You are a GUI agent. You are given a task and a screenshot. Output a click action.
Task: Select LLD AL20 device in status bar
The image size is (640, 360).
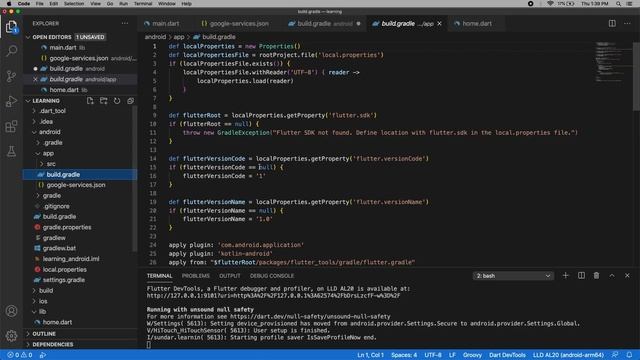[568, 355]
